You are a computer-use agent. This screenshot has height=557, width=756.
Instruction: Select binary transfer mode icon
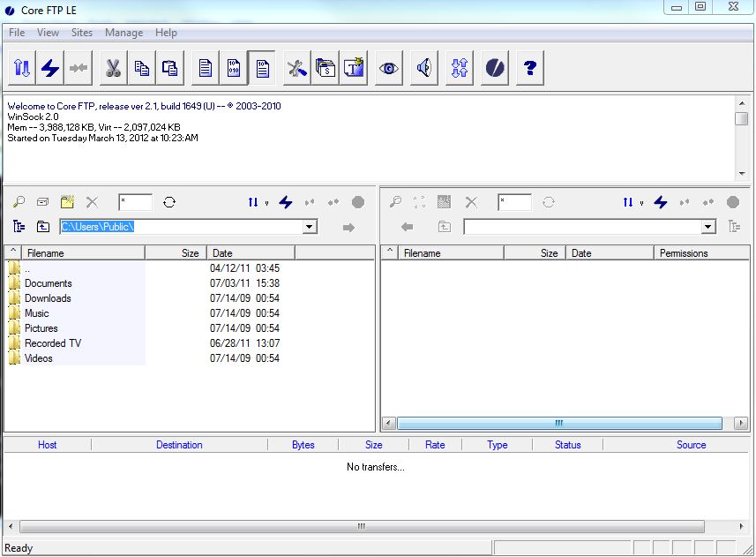pos(234,68)
